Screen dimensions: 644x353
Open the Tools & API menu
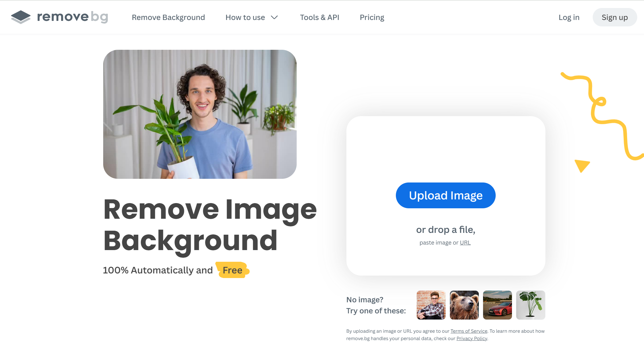[x=320, y=18]
